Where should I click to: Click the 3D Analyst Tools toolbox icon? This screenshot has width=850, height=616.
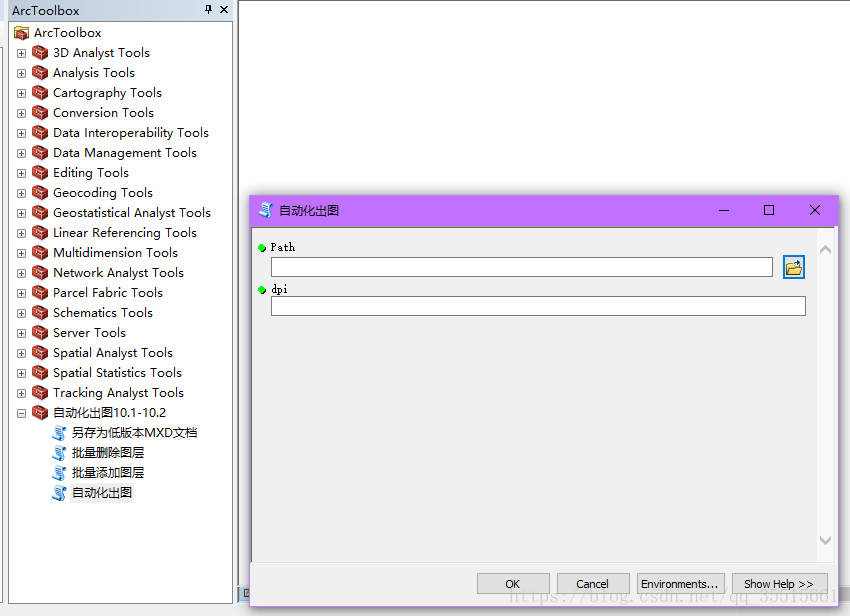pos(40,53)
